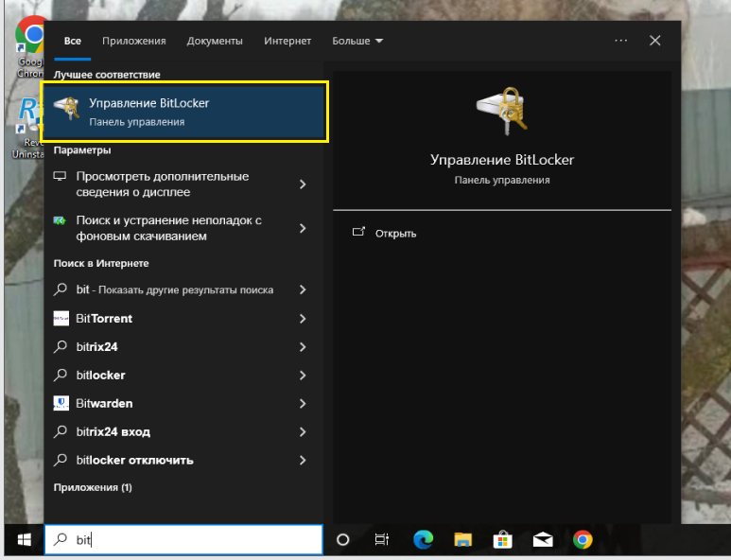The width and height of the screenshot is (731, 560).
Task: Launch Microsoft Edge from taskbar
Action: click(423, 539)
